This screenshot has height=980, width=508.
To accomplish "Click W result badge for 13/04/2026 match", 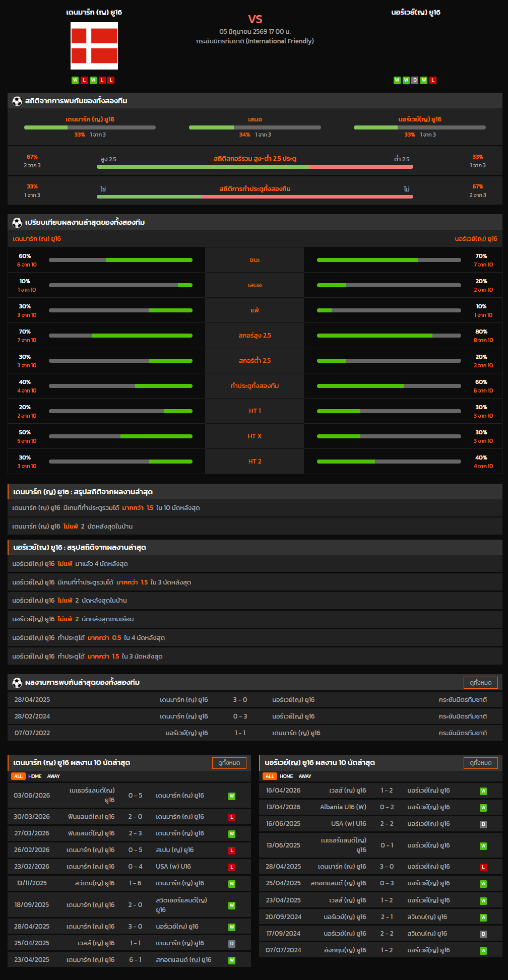I will [x=483, y=808].
